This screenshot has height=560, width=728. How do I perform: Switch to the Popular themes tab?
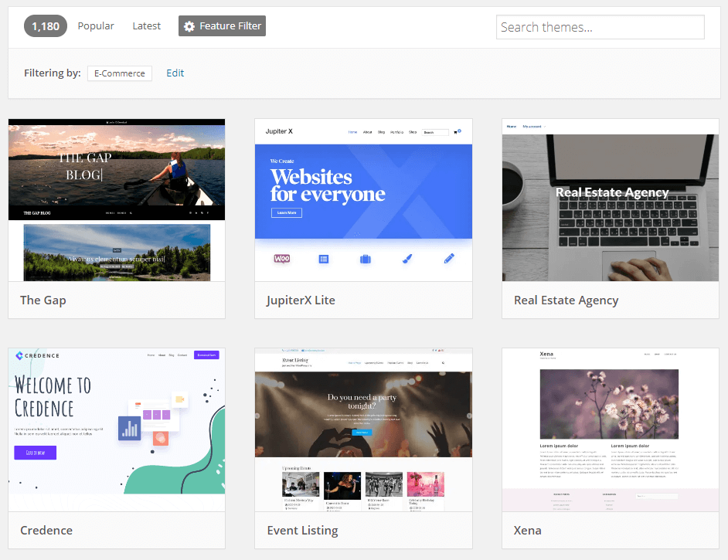[96, 26]
